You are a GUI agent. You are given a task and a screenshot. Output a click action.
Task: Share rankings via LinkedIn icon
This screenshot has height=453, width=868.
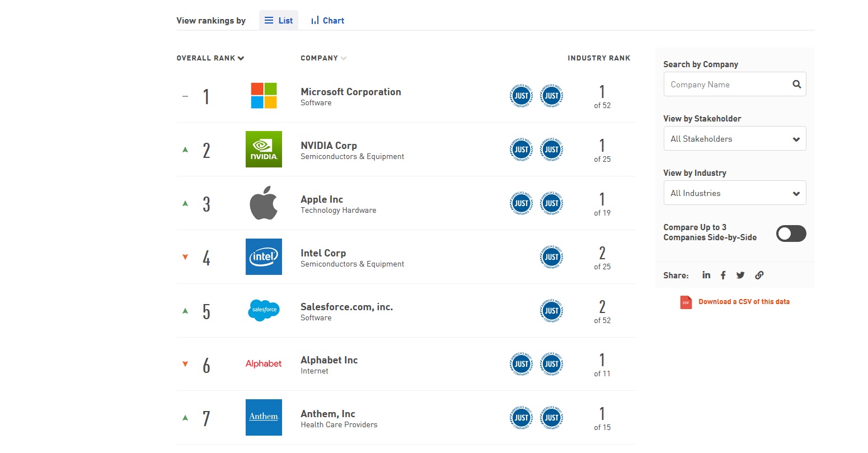706,275
